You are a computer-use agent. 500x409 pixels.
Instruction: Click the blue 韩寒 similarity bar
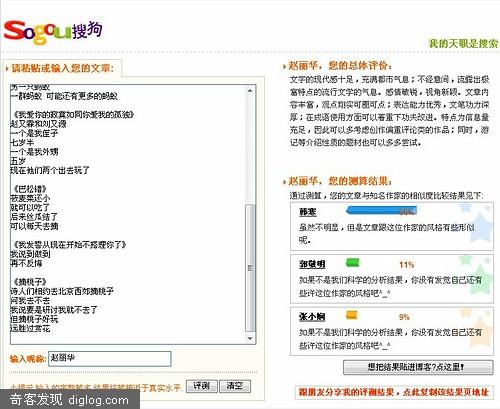(381, 211)
